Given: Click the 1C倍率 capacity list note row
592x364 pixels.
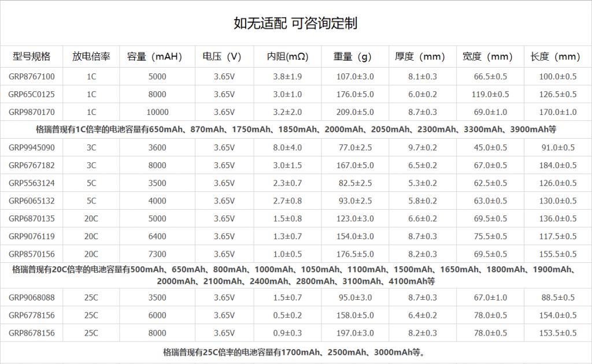Looking at the screenshot, I should pos(295,129).
